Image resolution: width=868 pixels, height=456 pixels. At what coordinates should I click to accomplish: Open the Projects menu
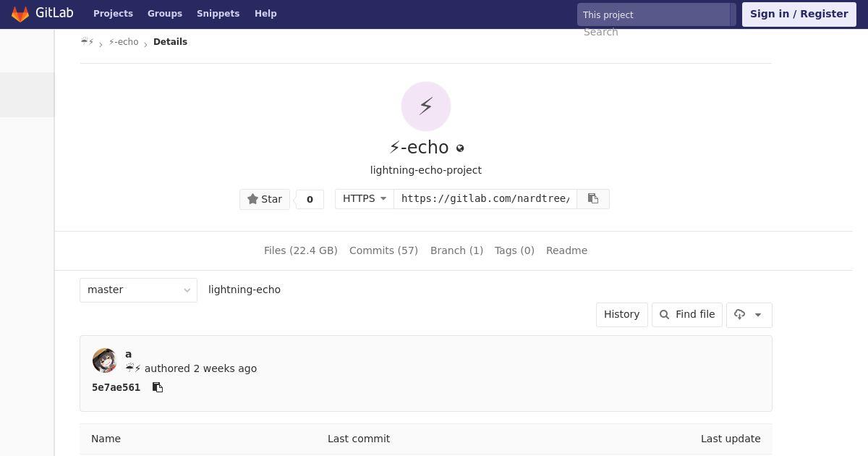pyautogui.click(x=113, y=14)
